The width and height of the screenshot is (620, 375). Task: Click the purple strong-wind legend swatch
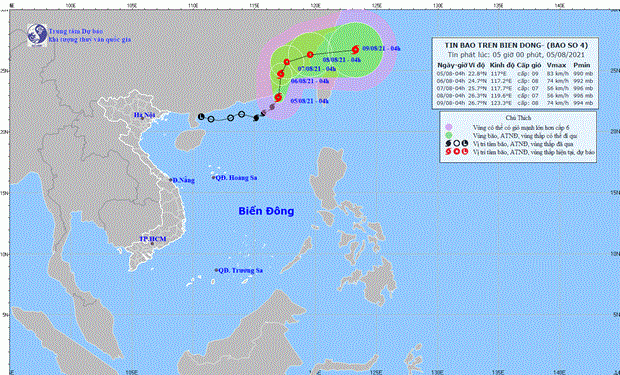[449, 127]
